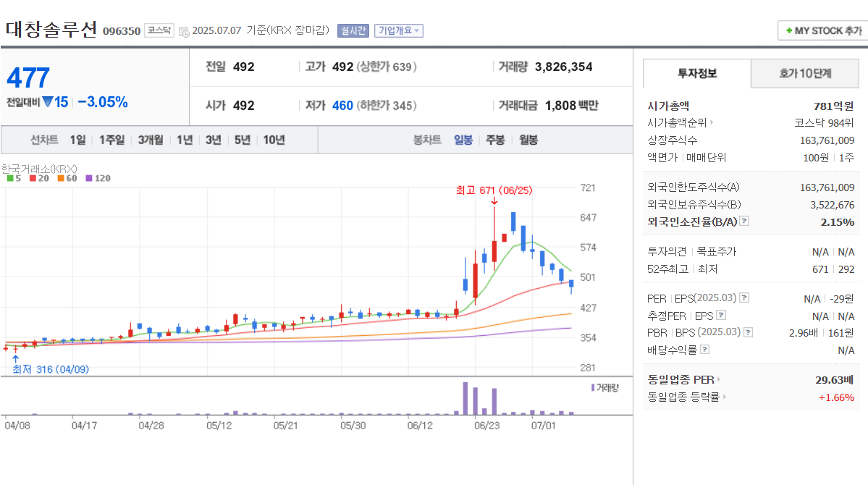This screenshot has height=485, width=868.
Task: Click the help icon next to 추정PER EPS
Action: tap(721, 315)
